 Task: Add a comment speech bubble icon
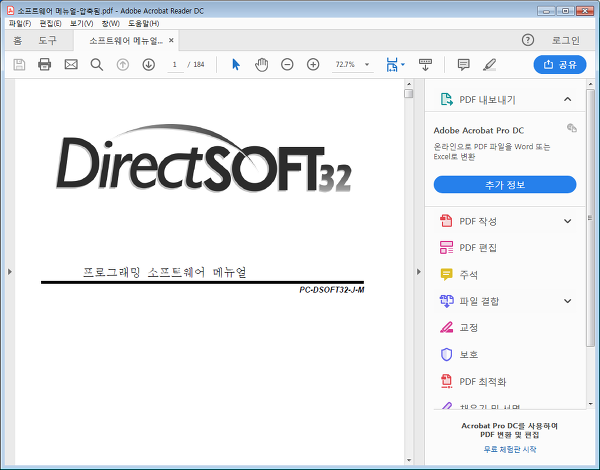463,65
